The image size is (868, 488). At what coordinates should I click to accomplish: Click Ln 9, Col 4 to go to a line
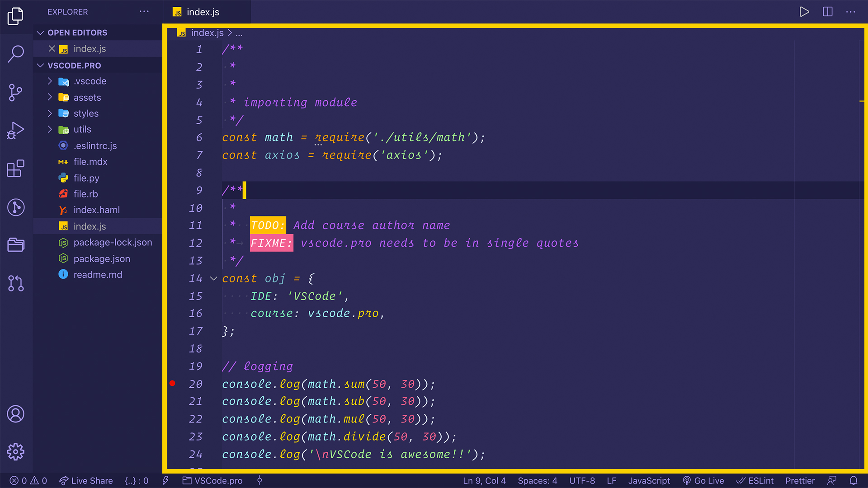tap(484, 480)
